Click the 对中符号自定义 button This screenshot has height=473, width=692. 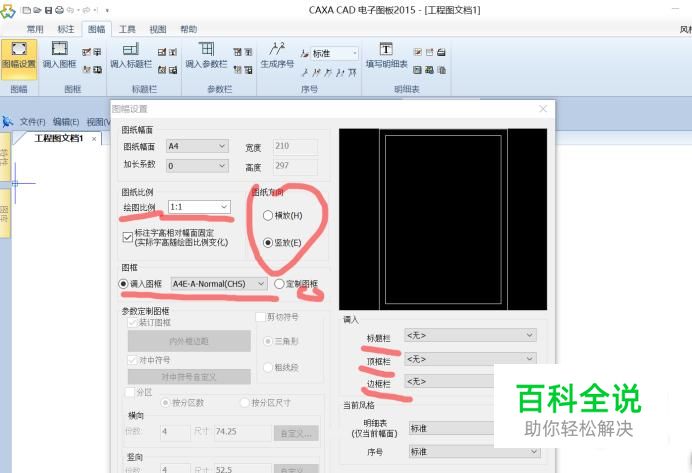[189, 377]
